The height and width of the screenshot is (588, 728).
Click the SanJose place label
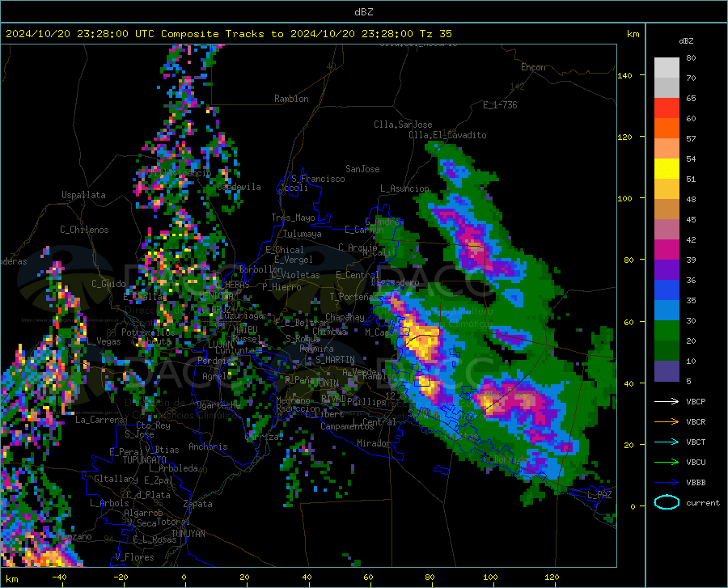(362, 169)
